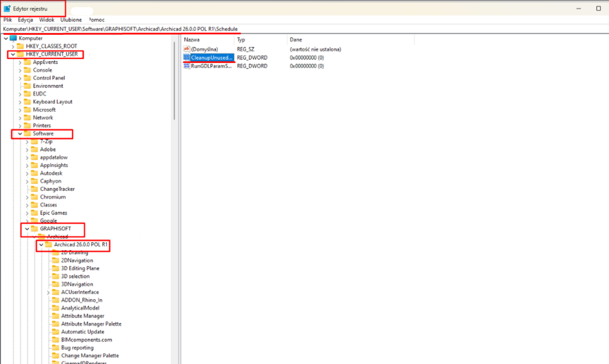This screenshot has width=609, height=364.
Task: Sort values by the Nazwa column header
Action: (208, 40)
